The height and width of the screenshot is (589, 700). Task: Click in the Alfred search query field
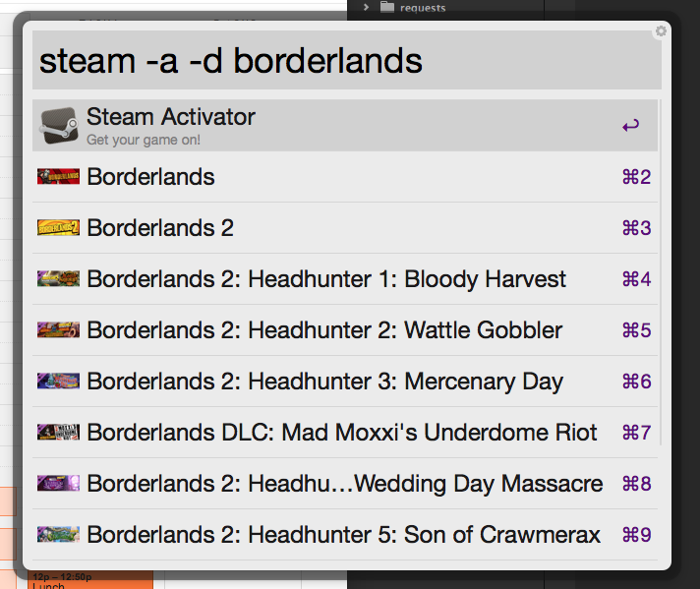pos(344,61)
